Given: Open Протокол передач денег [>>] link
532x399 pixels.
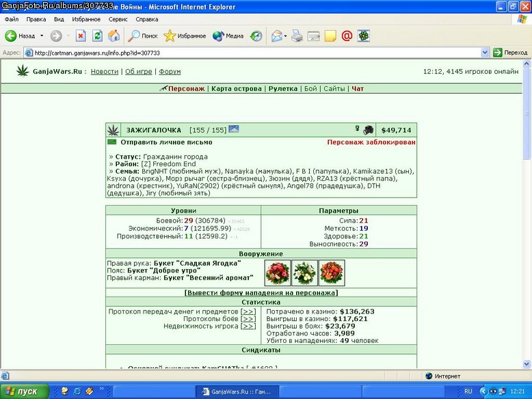Looking at the screenshot, I should coord(248,311).
